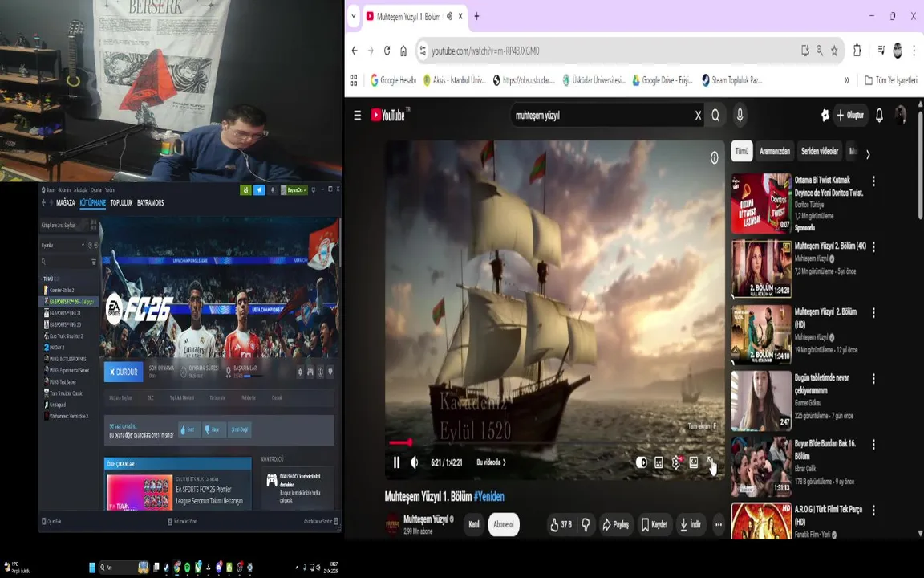Like the video showing 37 B

pos(561,524)
